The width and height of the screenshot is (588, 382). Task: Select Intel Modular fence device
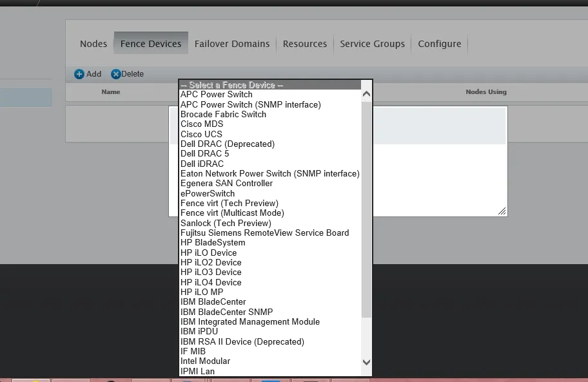click(270, 361)
